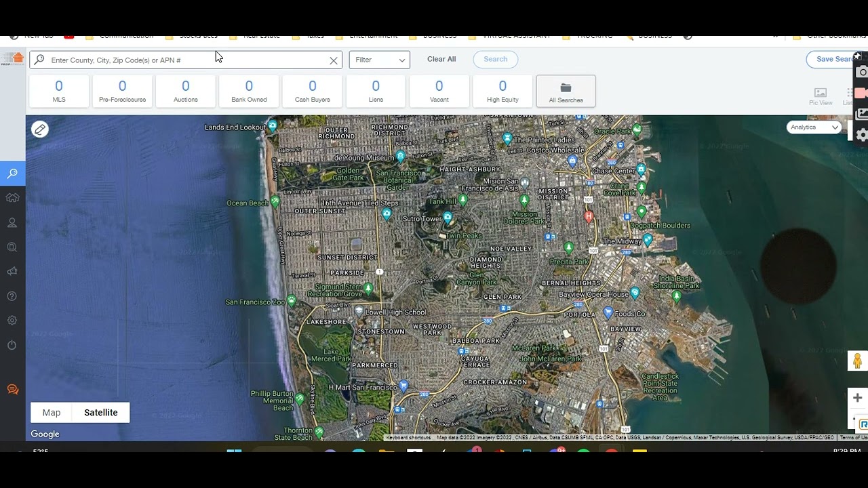
Task: Click the magnifier icon in search bar
Action: click(39, 60)
